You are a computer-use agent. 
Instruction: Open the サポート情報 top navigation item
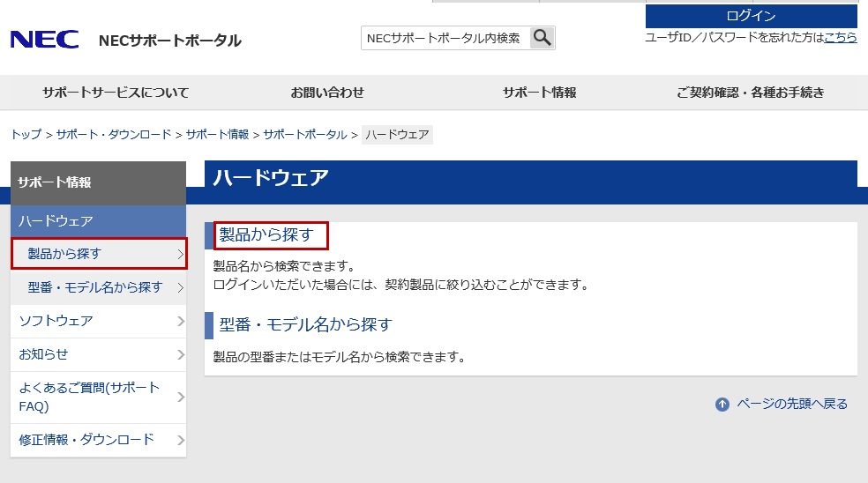[x=539, y=93]
